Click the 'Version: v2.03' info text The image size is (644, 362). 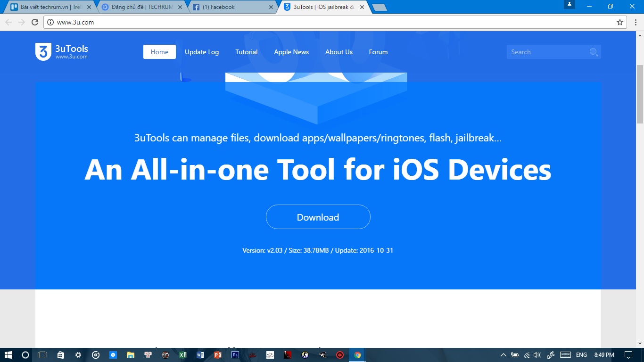(263, 250)
